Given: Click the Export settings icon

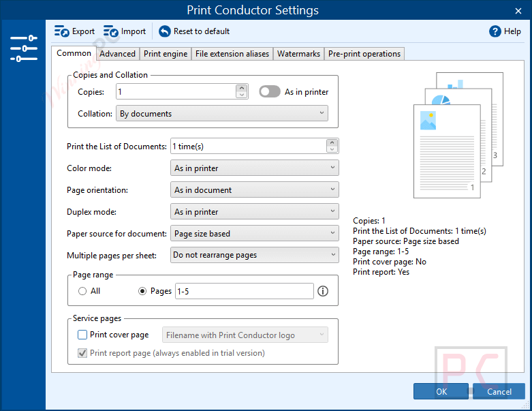Looking at the screenshot, I should [61, 31].
